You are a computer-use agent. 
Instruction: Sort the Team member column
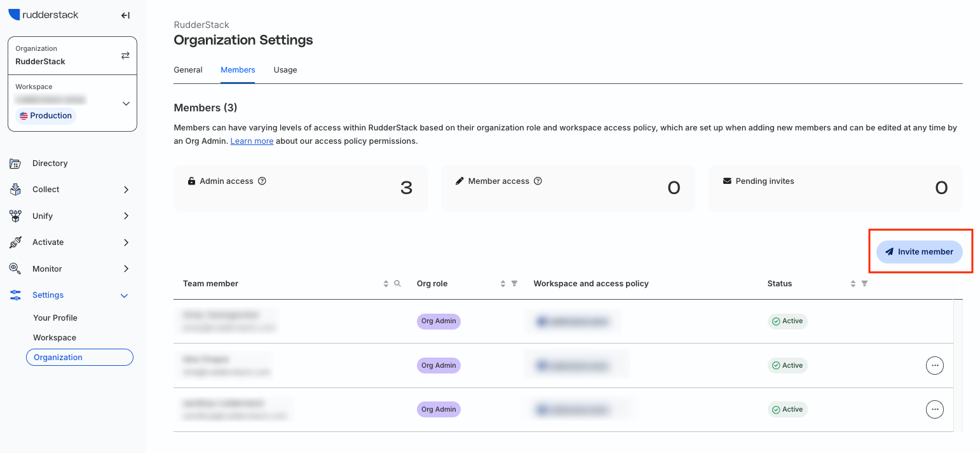tap(386, 283)
